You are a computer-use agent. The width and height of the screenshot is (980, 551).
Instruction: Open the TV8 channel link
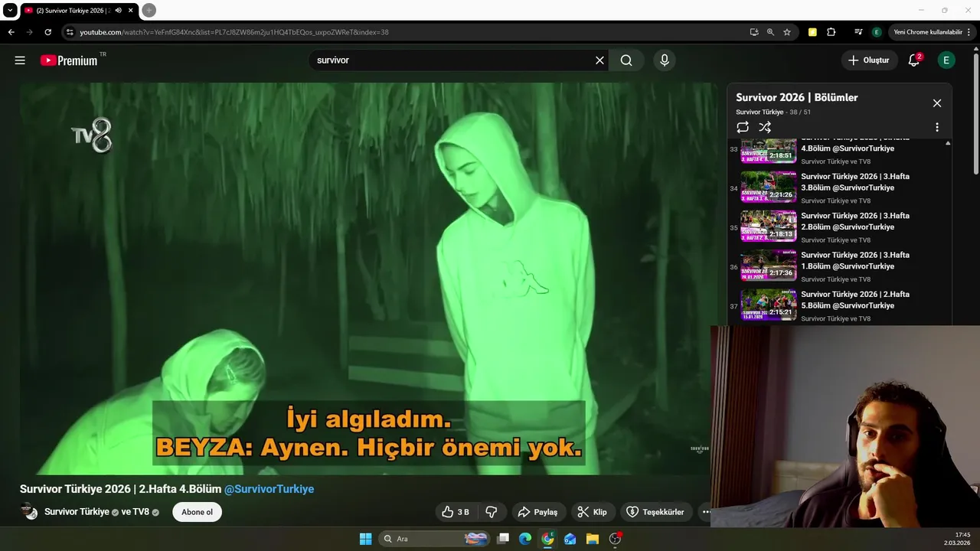[141, 512]
